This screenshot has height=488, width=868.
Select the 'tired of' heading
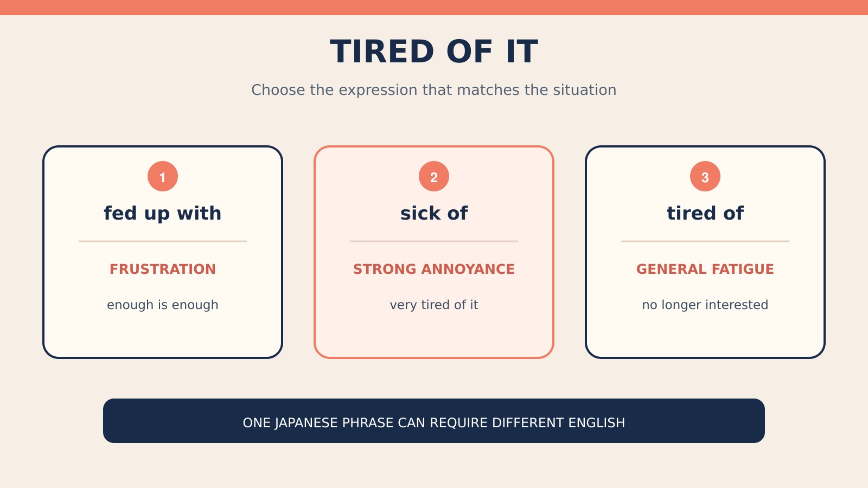tap(705, 213)
